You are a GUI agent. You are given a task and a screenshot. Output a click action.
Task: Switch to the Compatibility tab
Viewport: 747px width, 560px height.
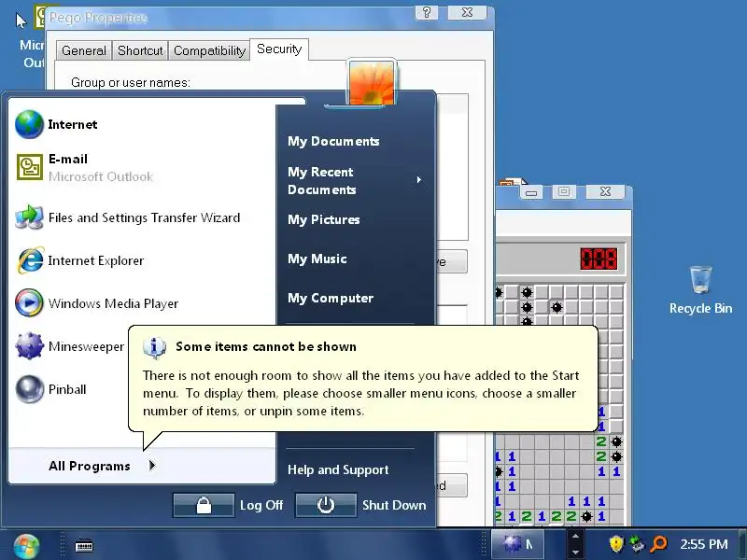click(209, 50)
